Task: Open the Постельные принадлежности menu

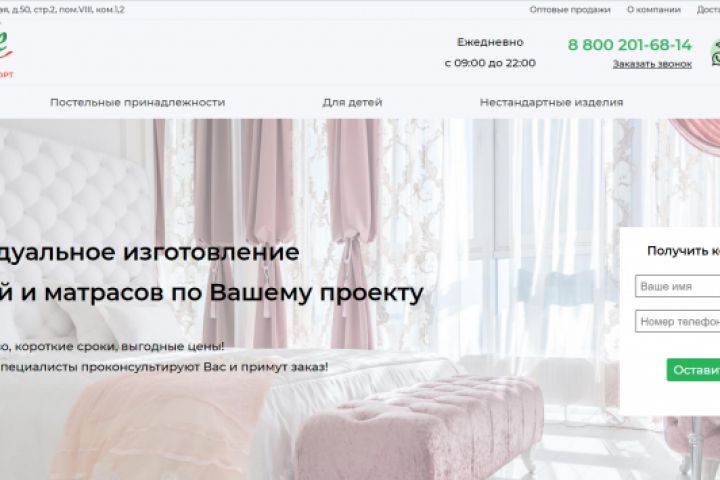Action: 137,102
